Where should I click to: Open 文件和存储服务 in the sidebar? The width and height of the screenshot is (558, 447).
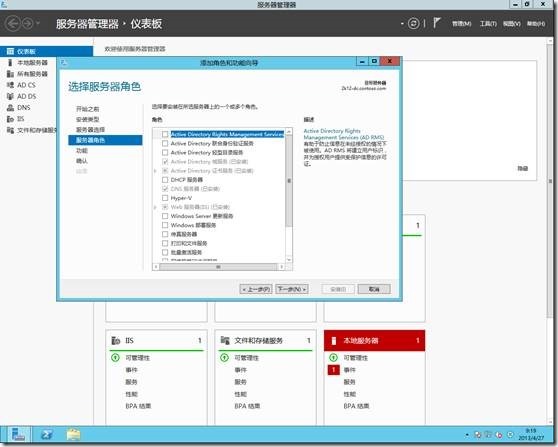(31, 130)
